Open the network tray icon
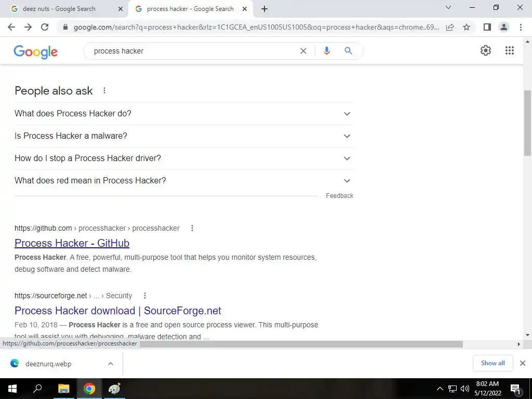 point(453,389)
